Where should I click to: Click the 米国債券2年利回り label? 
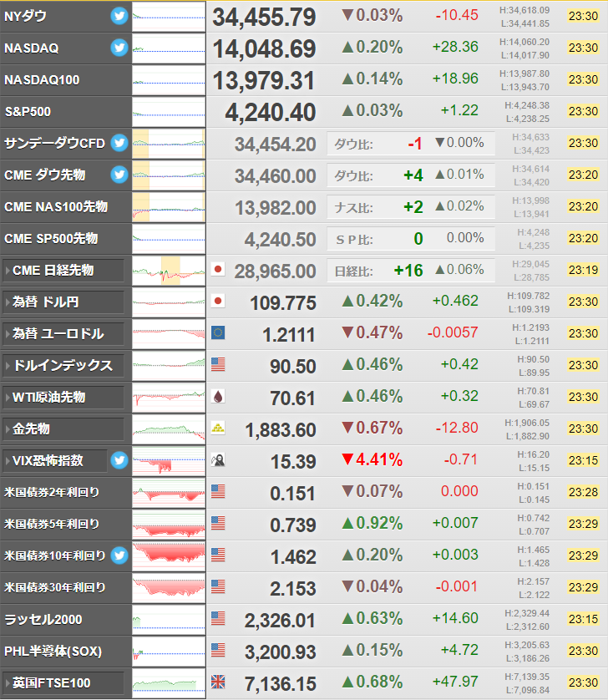click(52, 492)
